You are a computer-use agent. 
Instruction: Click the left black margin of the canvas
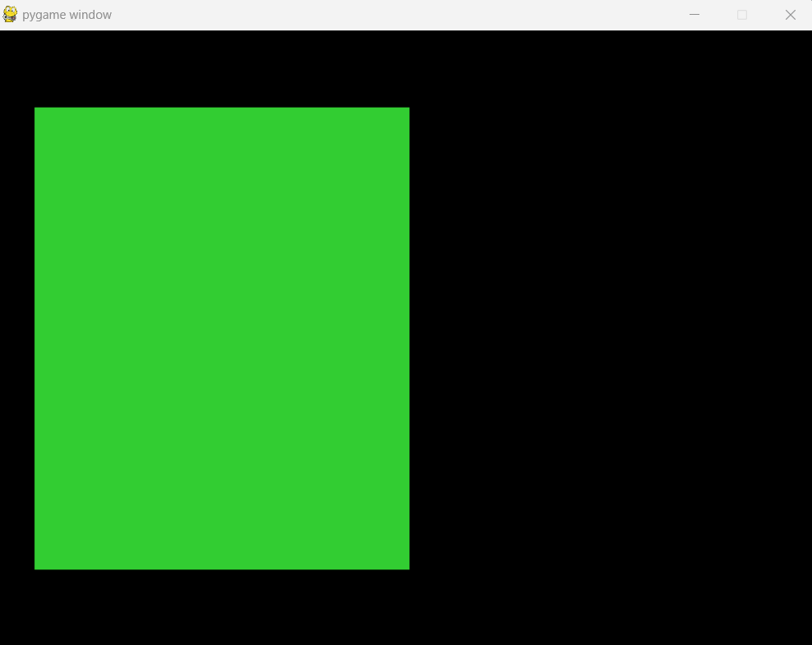tap(16, 337)
